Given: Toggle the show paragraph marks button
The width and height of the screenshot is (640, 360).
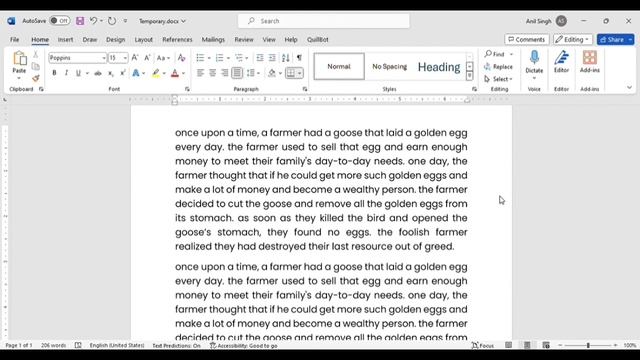Looking at the screenshot, I should point(299,58).
